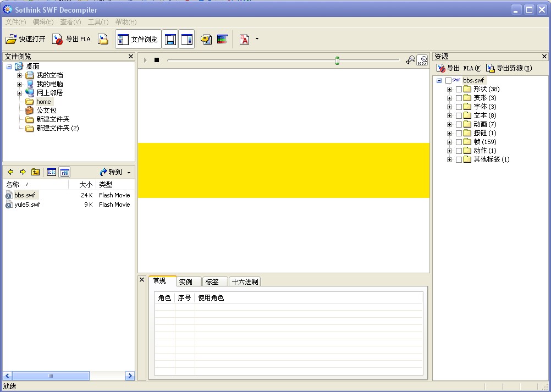Screen dimensions: 551x392
Task: Expand 我的文档 in the folder tree
Action: [19, 75]
